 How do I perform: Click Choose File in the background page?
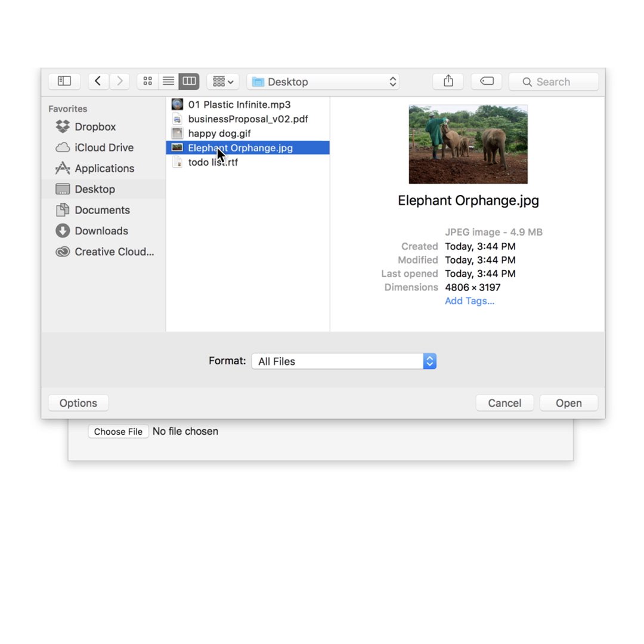click(118, 432)
